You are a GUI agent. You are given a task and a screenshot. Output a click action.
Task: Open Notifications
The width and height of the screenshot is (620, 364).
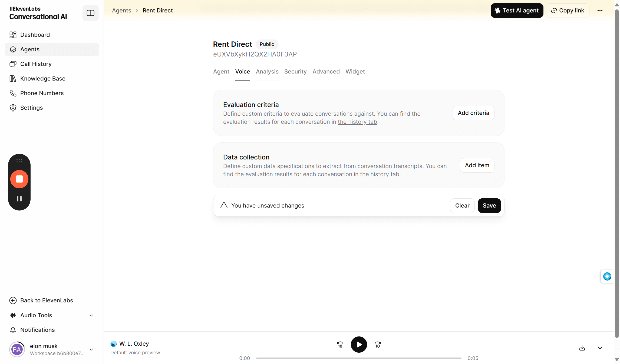pyautogui.click(x=52, y=330)
